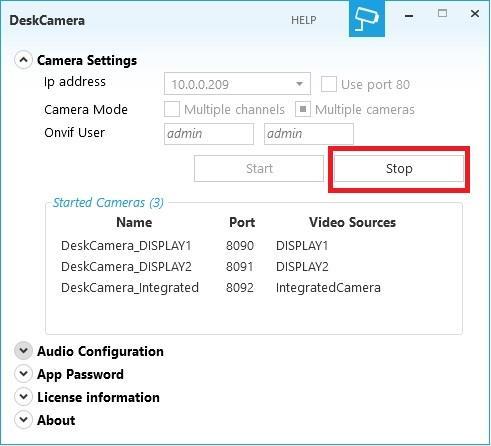Screen dimensions: 491x446
Task: Expand the About section
Action: point(23,420)
